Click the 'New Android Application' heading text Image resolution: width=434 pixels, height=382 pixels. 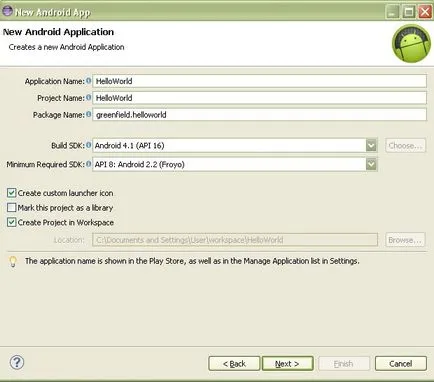click(x=58, y=32)
